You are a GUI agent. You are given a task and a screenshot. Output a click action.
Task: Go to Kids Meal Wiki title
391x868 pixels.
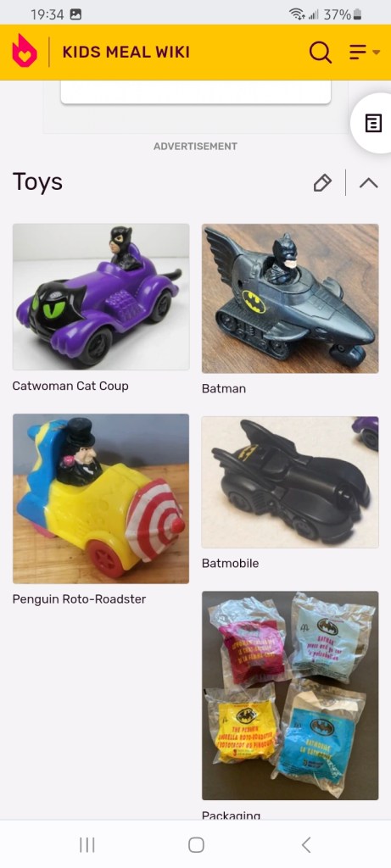pos(126,52)
